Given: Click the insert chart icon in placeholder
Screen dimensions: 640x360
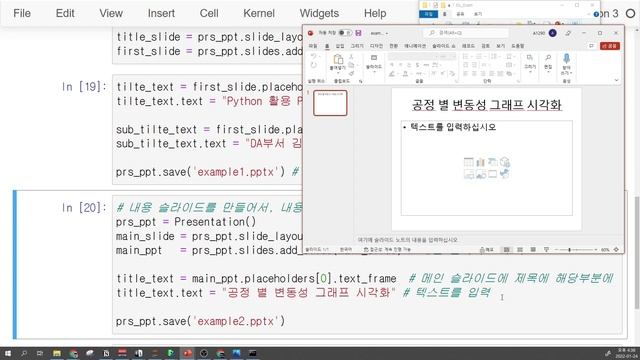Looking at the screenshot, I should pyautogui.click(x=480, y=162).
